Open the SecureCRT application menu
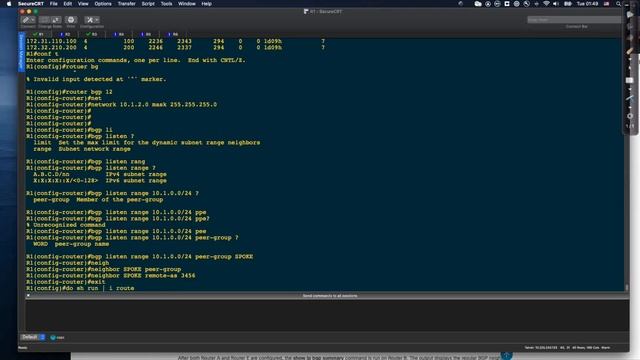This screenshot has width=640, height=360. pos(31,4)
